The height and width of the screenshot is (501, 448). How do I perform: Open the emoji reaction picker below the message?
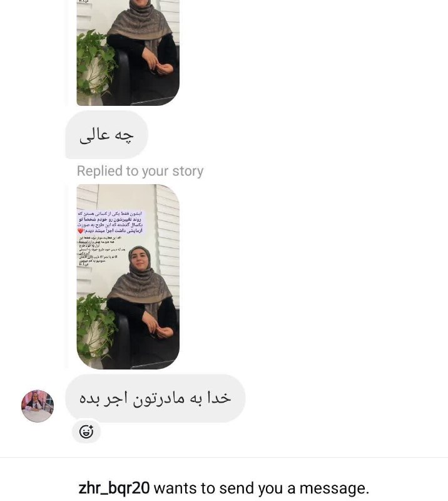tap(86, 431)
